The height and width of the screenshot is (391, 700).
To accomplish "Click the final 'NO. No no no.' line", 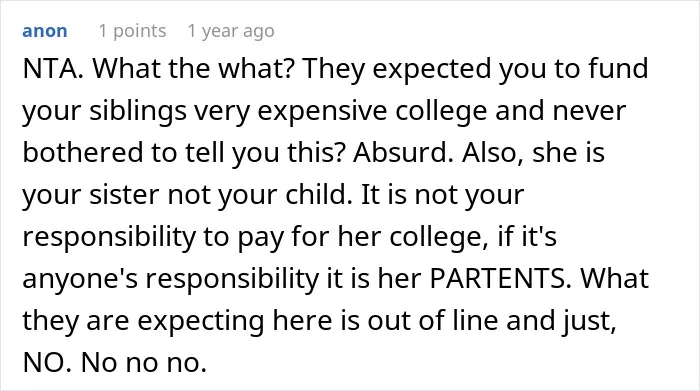I will click(115, 362).
